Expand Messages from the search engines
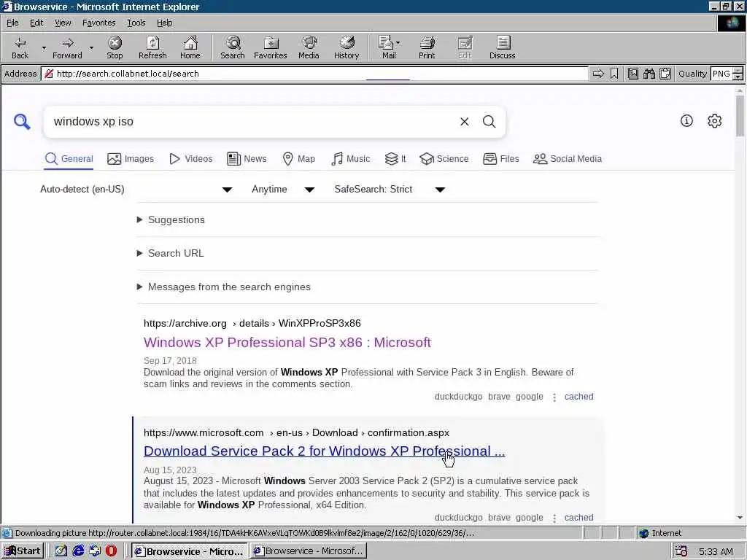This screenshot has width=747, height=560. tap(224, 287)
